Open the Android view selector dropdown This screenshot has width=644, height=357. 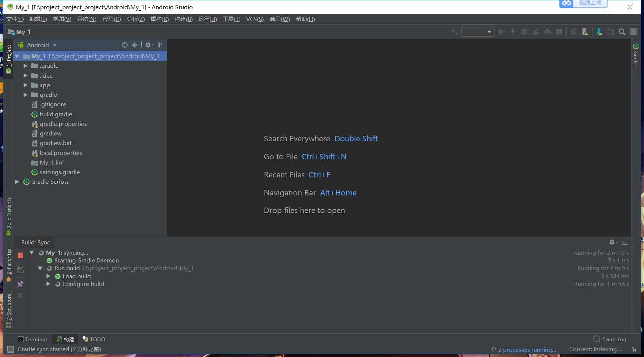(38, 45)
